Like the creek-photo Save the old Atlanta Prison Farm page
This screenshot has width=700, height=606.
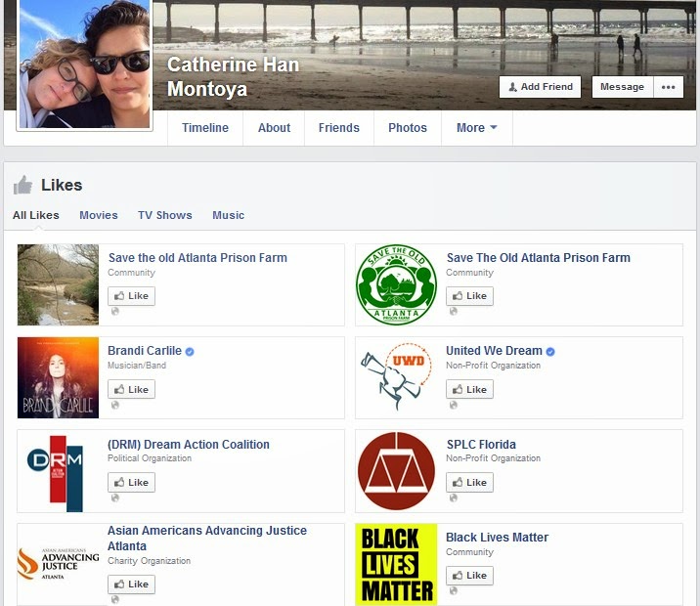click(x=131, y=296)
